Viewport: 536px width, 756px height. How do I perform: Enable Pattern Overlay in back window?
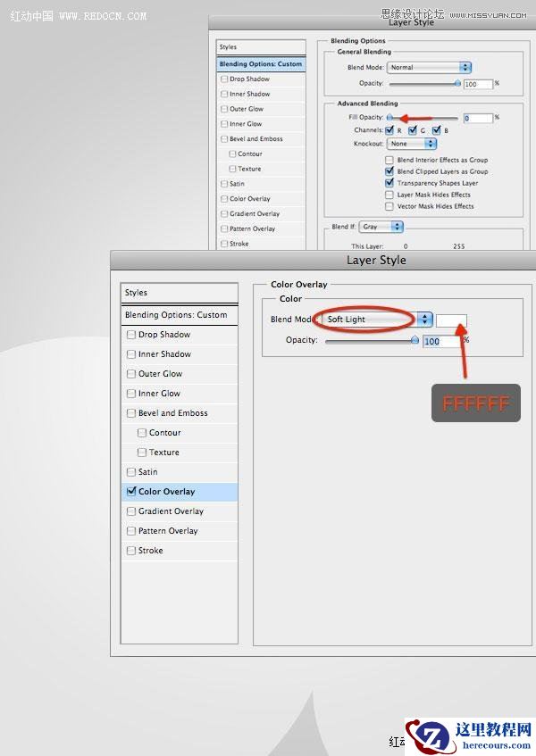click(224, 228)
